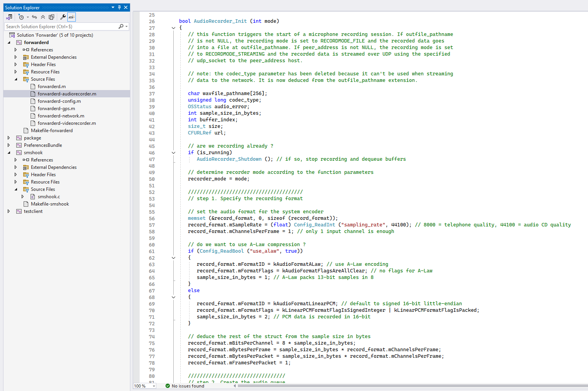Screen dimensions: 588x391
Task: Open Solution Explorer window position dropdown
Action: 113,7
